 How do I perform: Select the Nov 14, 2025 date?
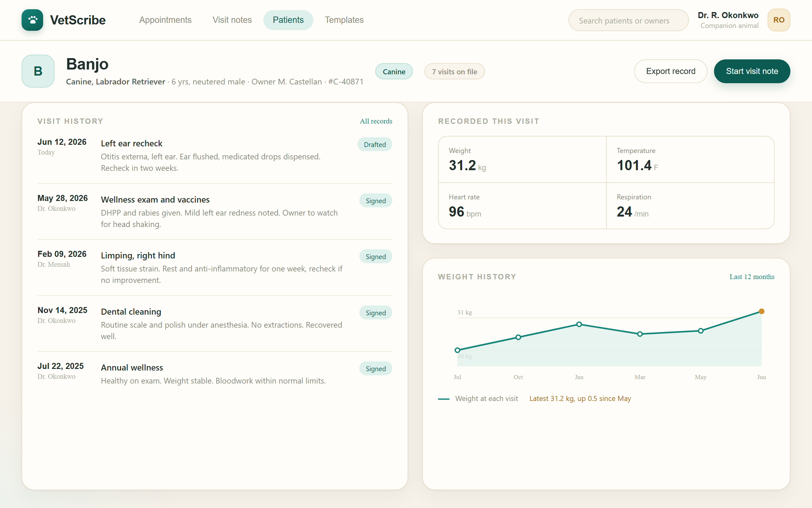coord(62,310)
